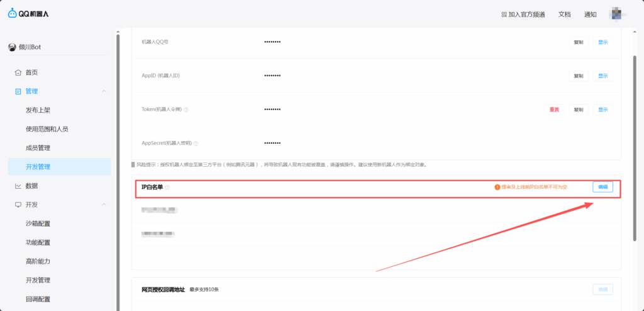The height and width of the screenshot is (311, 644).
Task: Open the 数据 sidebar menu
Action: pos(31,186)
